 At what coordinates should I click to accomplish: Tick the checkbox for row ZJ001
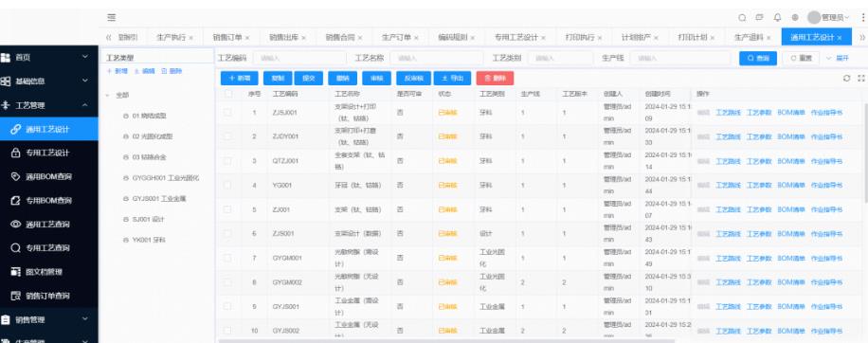(227, 209)
